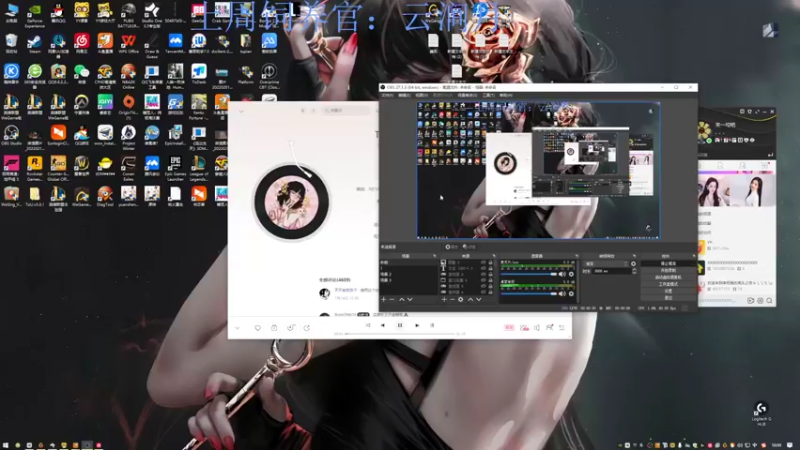Open the playlist queue icon in music player
This screenshot has height=450, width=800.
(x=562, y=327)
